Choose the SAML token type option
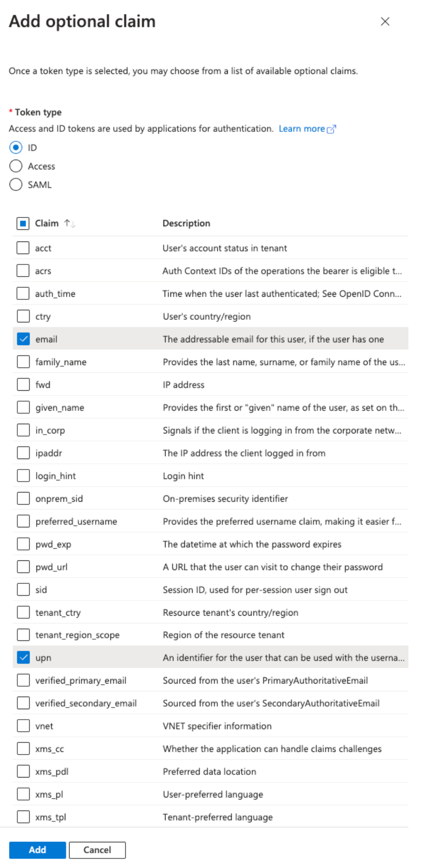 coord(16,185)
